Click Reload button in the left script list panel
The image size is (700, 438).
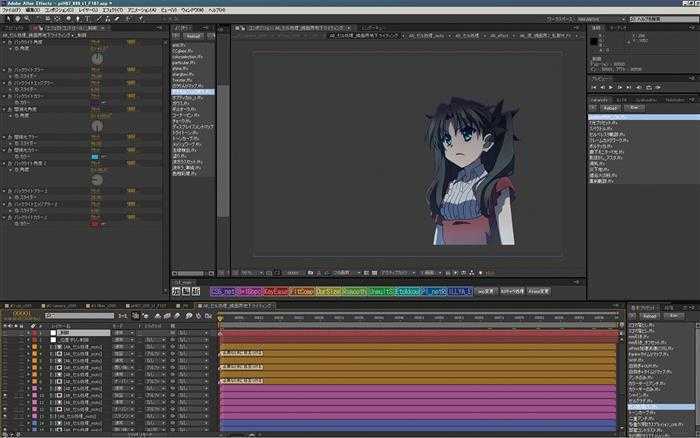[194, 36]
